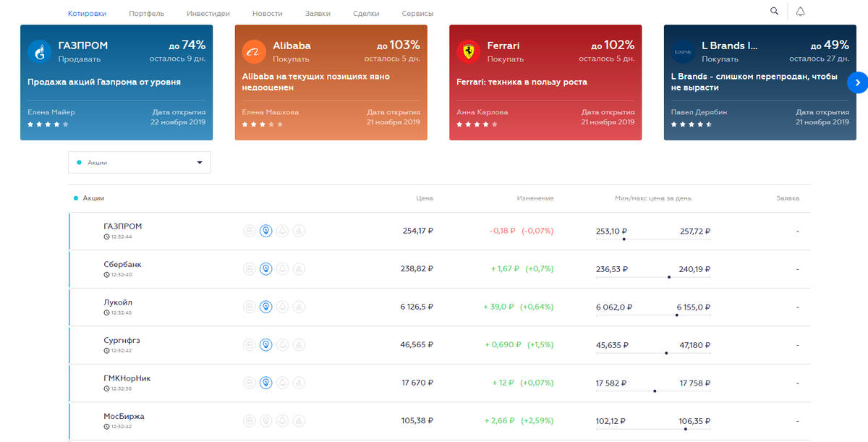This screenshot has width=868, height=442.
Task: Set a bell alert for Сбербанк
Action: click(x=282, y=268)
